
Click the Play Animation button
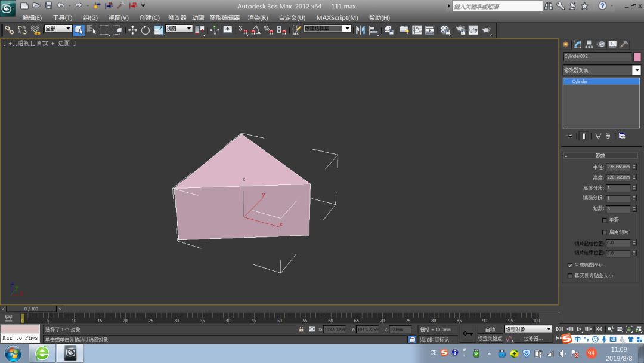(x=579, y=329)
